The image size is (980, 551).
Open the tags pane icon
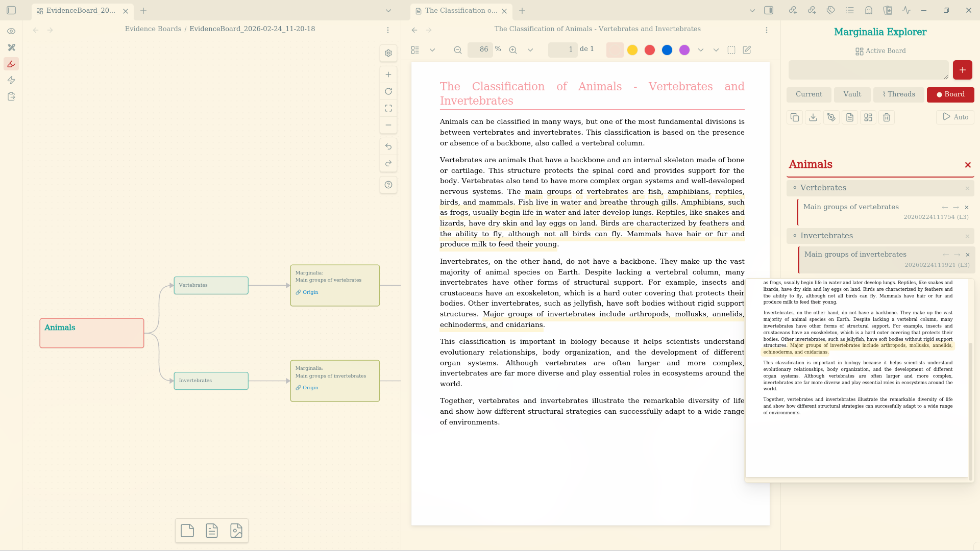tap(831, 10)
